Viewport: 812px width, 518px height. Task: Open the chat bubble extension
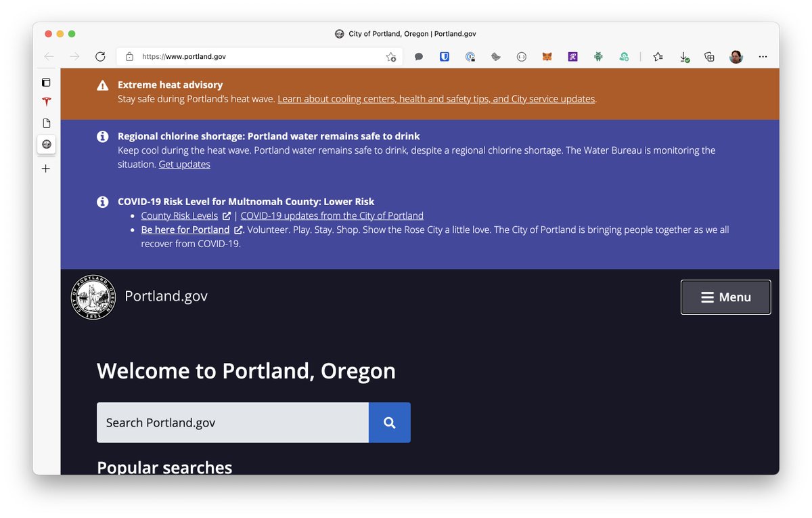tap(419, 57)
